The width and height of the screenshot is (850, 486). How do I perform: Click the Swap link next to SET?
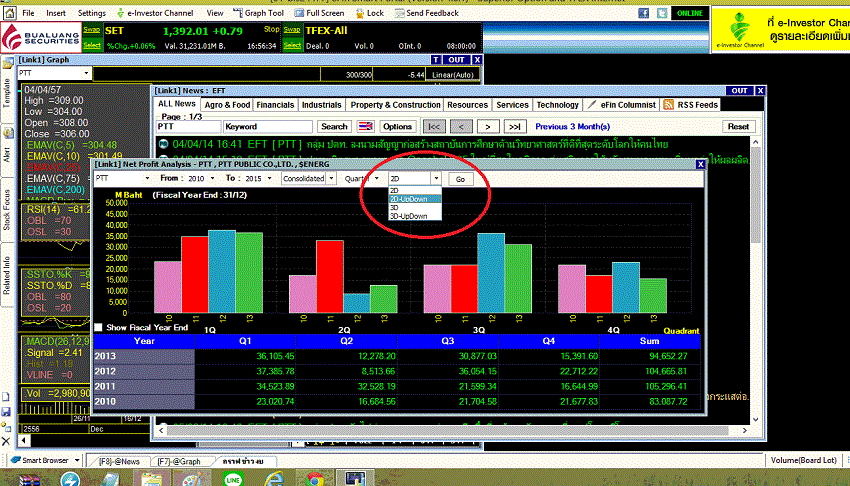tap(92, 30)
